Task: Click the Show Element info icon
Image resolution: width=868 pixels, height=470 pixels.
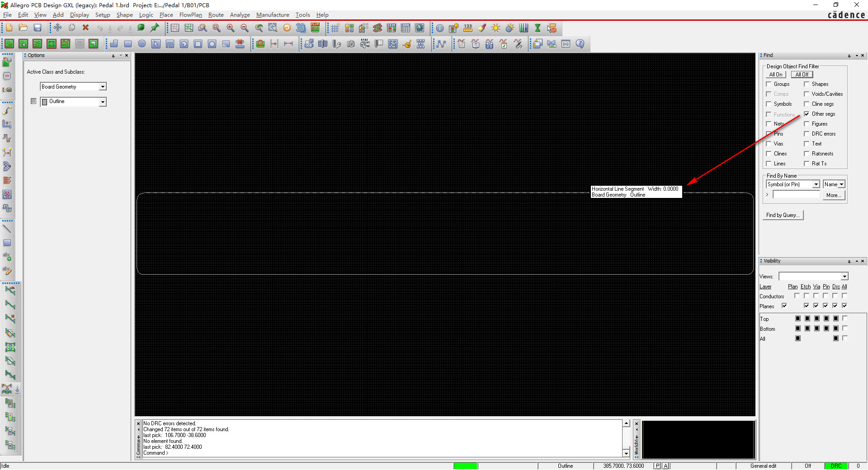Action: click(x=440, y=28)
